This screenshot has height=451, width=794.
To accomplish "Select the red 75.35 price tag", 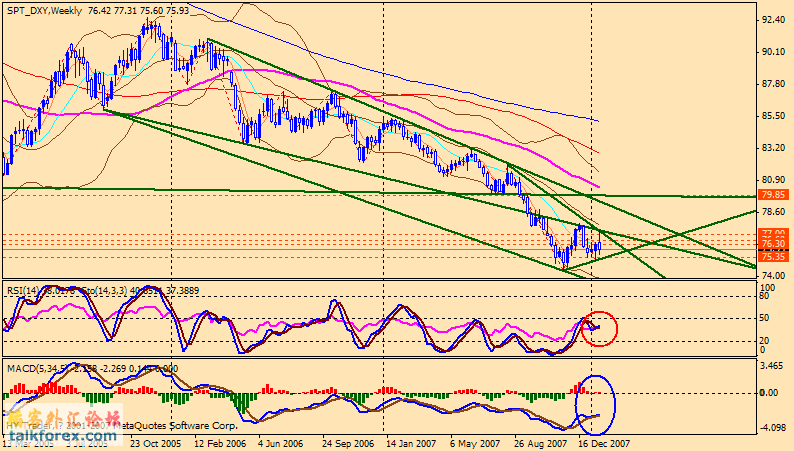I will 773,257.
